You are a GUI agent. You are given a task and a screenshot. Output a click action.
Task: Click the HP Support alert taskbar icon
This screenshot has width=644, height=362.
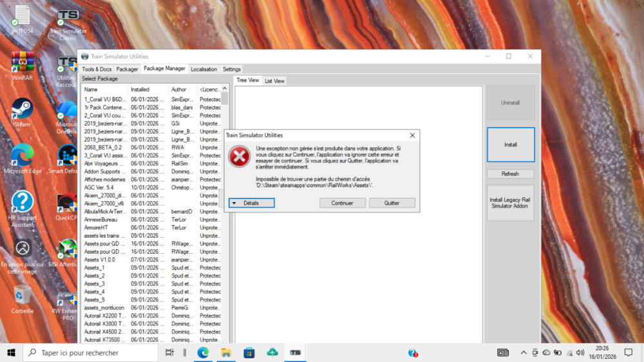pos(413,352)
